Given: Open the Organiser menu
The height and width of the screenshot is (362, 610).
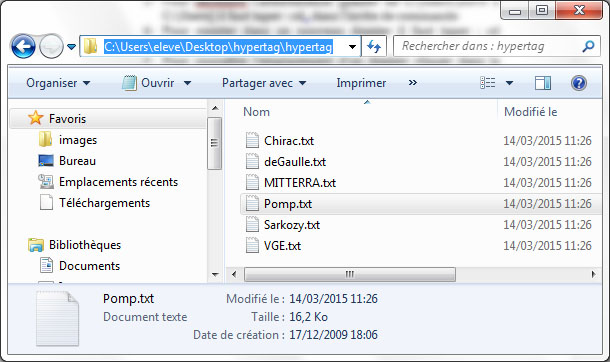Looking at the screenshot, I should 58,83.
